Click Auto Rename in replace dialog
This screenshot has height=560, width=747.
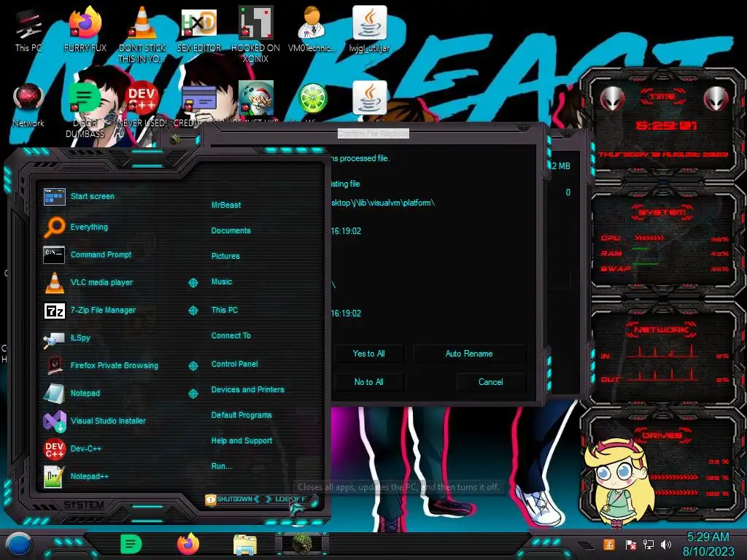[x=469, y=354]
